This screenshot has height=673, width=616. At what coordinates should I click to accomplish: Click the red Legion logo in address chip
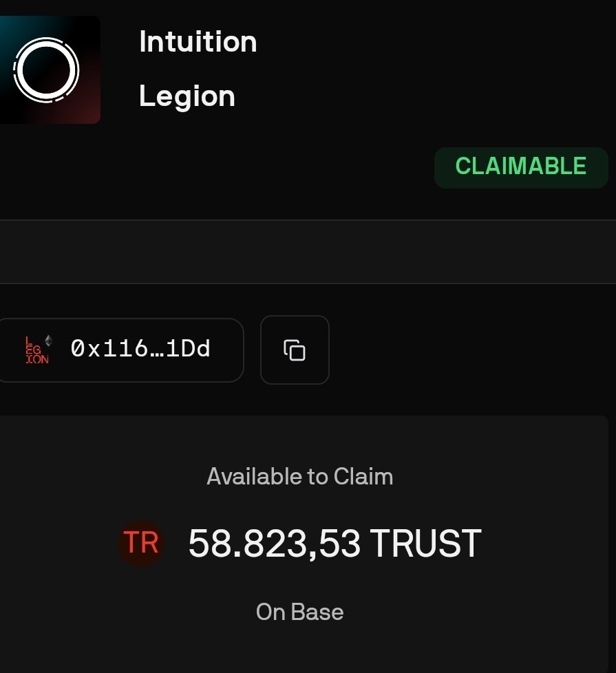[x=36, y=350]
